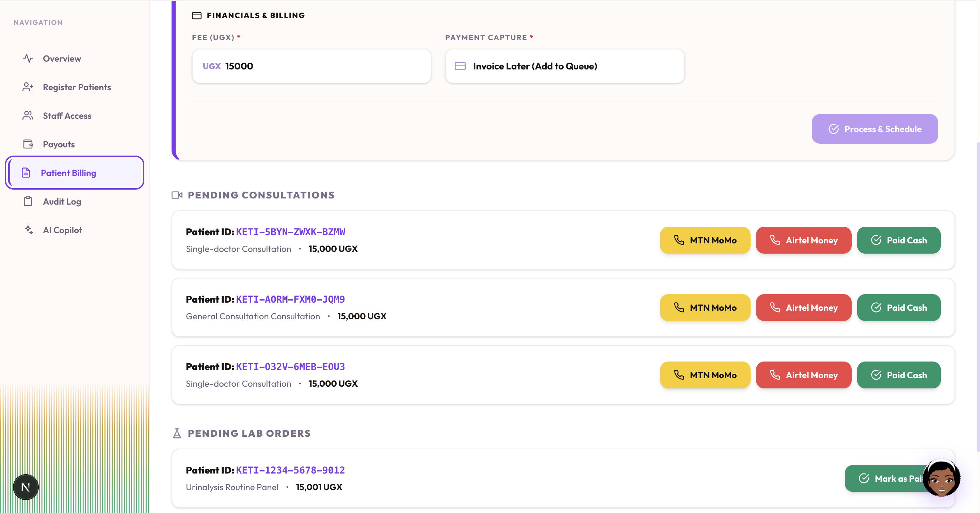This screenshot has width=980, height=513.
Task: Click the Pending Lab Orders flask icon
Action: coord(177,433)
